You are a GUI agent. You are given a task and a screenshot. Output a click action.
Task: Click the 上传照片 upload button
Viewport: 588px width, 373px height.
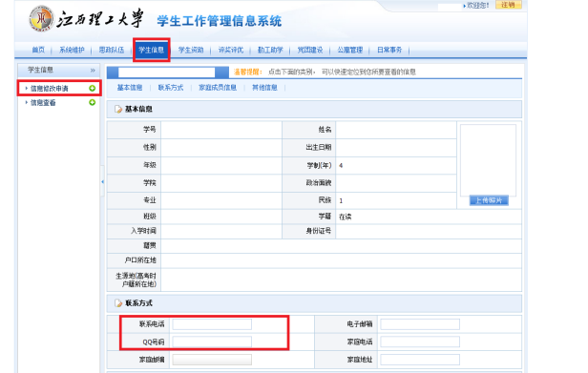tap(489, 200)
